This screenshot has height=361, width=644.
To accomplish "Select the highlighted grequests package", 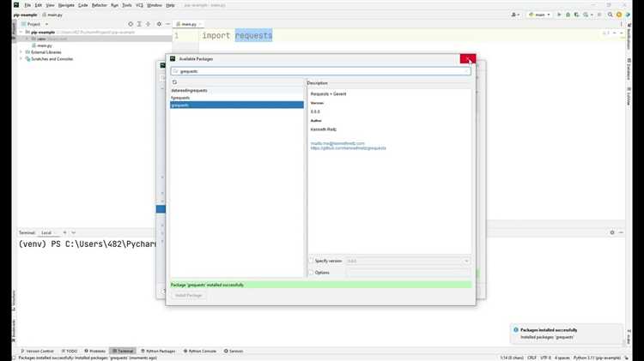I will tap(237, 105).
